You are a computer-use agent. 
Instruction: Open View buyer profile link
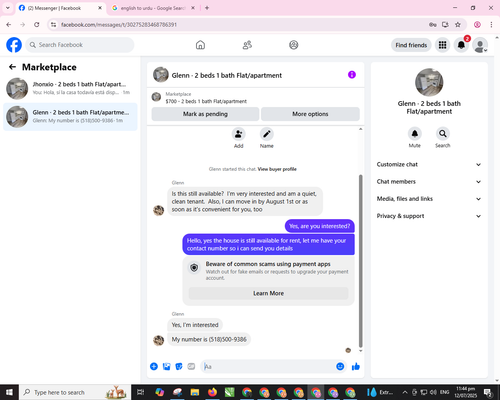pyautogui.click(x=277, y=169)
